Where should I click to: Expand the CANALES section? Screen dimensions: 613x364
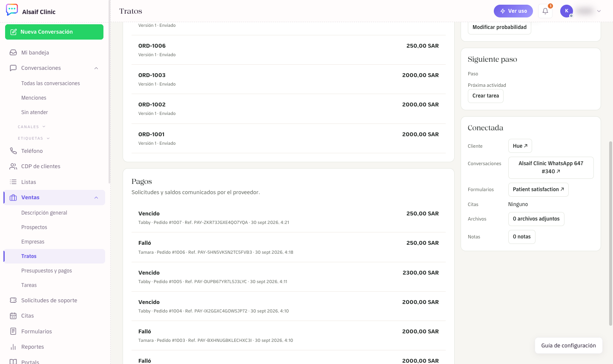[32, 127]
